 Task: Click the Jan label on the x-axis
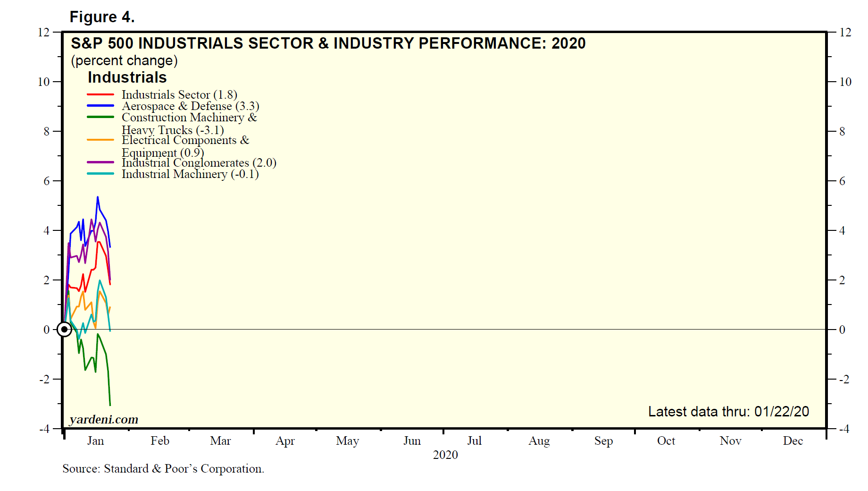(95, 441)
